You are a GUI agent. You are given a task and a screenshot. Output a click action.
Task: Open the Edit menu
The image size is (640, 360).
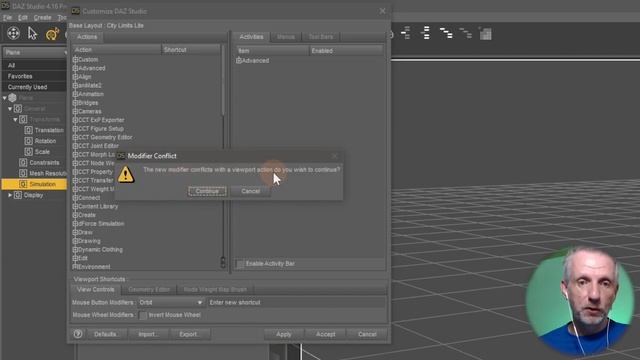click(x=23, y=18)
